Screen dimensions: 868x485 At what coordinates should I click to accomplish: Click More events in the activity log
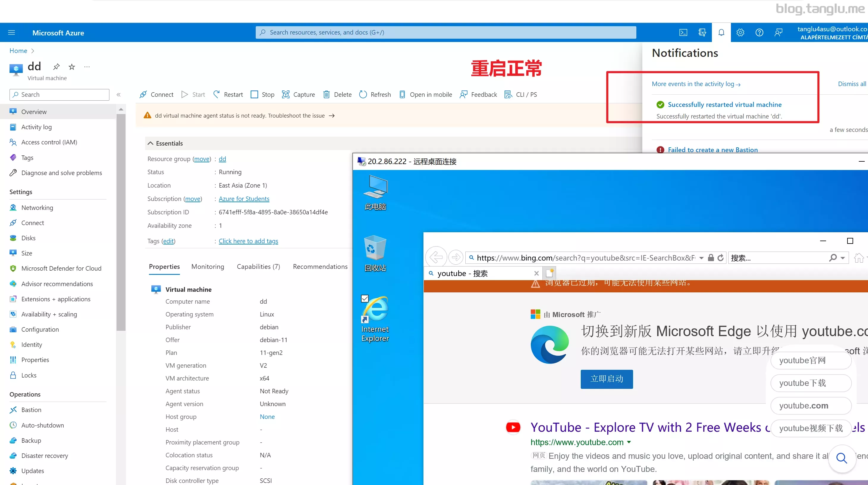(696, 84)
